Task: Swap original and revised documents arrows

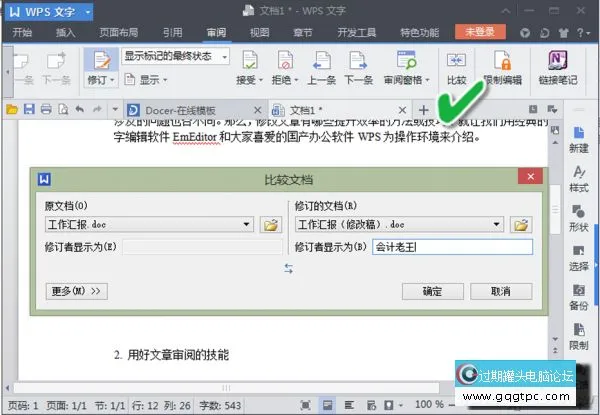Action: (x=289, y=269)
